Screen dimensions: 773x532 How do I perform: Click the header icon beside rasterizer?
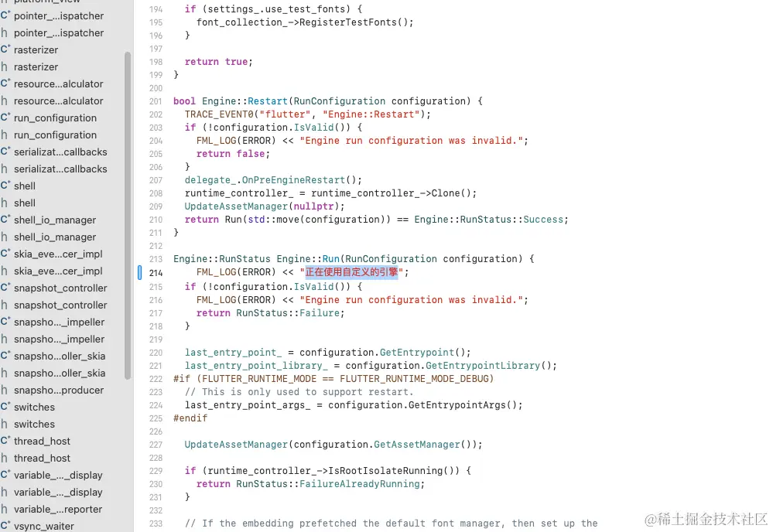5,66
